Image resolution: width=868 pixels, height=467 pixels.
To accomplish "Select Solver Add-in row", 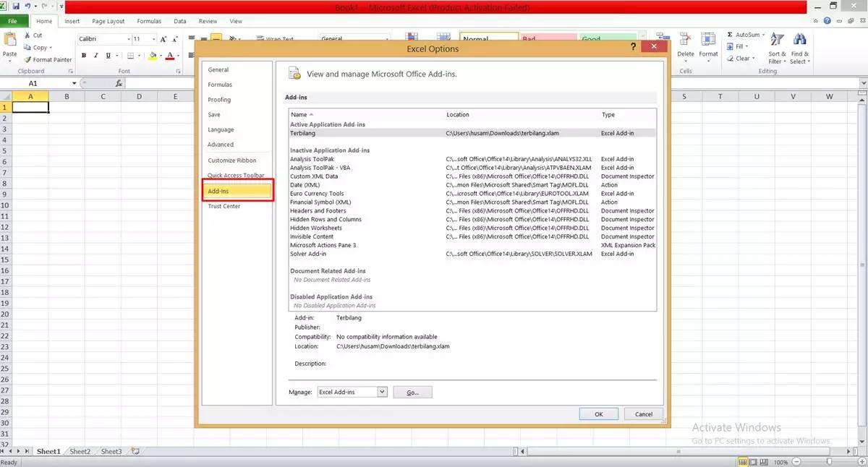I will pyautogui.click(x=472, y=254).
